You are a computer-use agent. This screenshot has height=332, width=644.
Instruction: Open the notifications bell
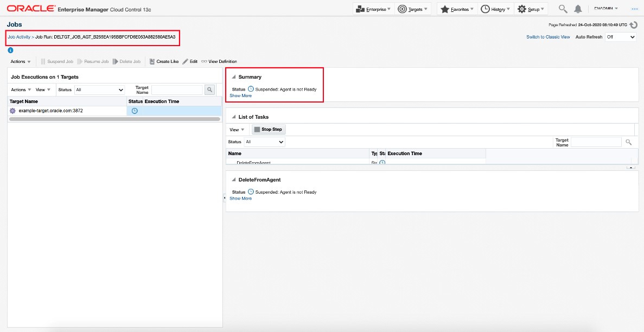578,9
